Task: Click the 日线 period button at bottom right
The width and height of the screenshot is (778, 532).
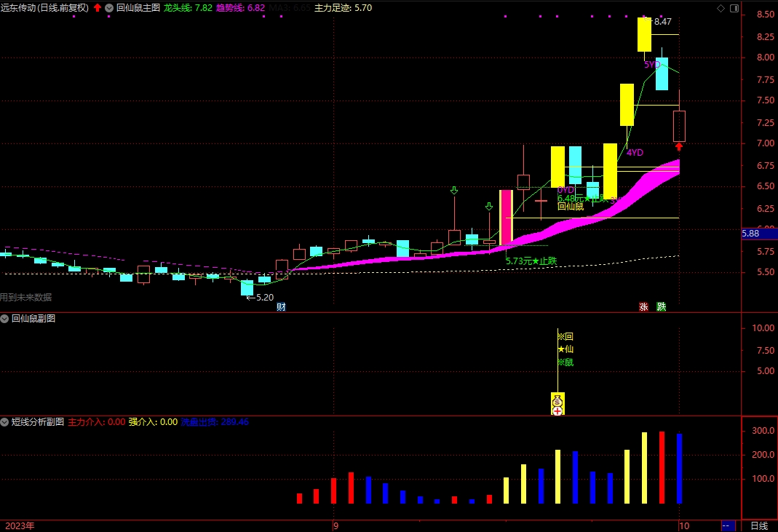Action: click(x=759, y=526)
